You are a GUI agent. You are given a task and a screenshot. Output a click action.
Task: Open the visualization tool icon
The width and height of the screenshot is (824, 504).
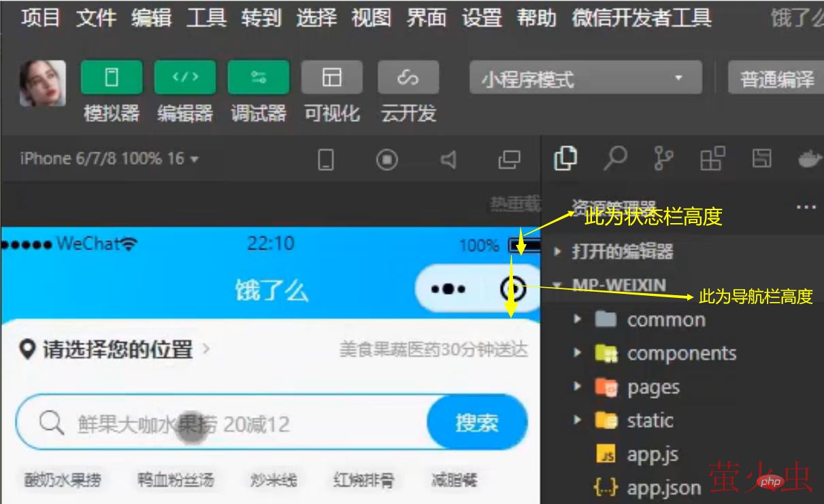(332, 78)
